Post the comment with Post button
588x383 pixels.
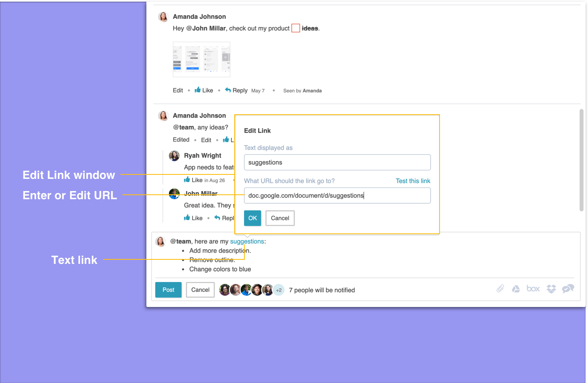pos(168,290)
